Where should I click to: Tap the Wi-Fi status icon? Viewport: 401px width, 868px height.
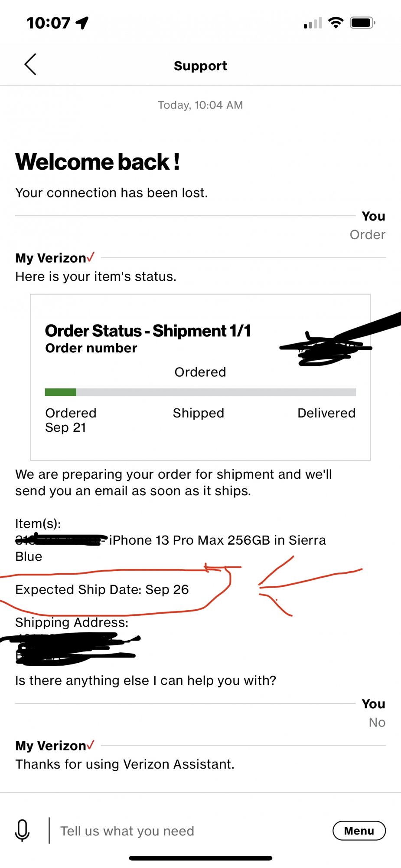336,23
